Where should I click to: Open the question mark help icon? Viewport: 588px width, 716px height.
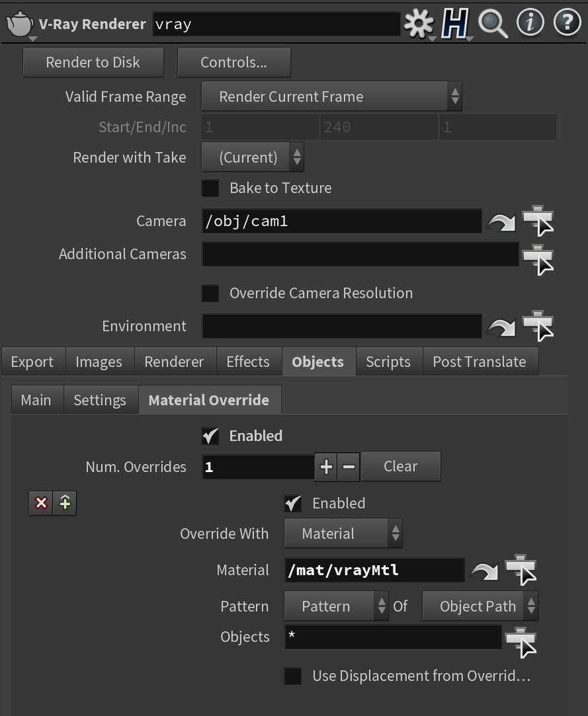tap(567, 22)
